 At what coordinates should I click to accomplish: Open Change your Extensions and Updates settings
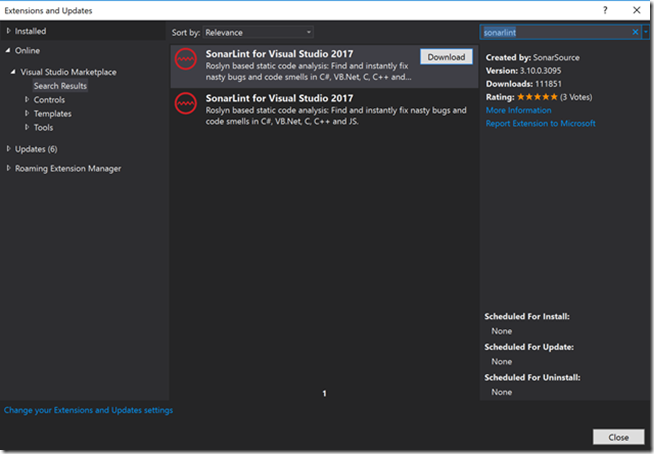[89, 410]
